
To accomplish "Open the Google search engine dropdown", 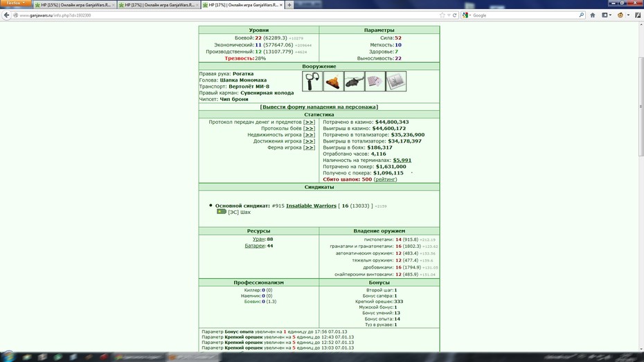I will point(466,15).
